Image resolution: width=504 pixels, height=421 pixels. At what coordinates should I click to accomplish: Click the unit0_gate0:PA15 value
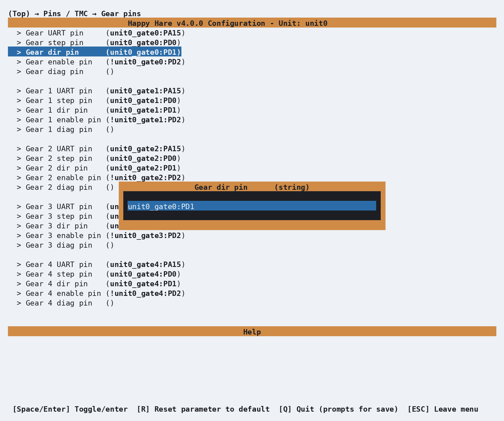[145, 33]
